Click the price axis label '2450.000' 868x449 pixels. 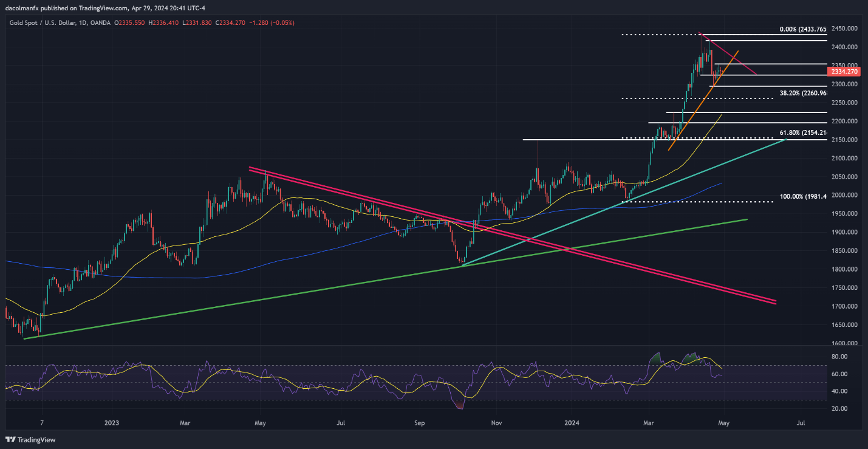point(844,29)
